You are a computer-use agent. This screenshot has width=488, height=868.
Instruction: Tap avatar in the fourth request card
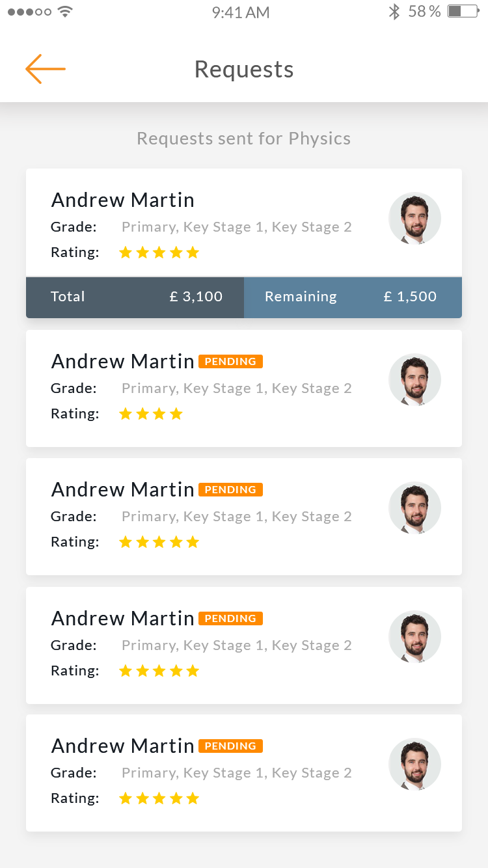click(414, 636)
